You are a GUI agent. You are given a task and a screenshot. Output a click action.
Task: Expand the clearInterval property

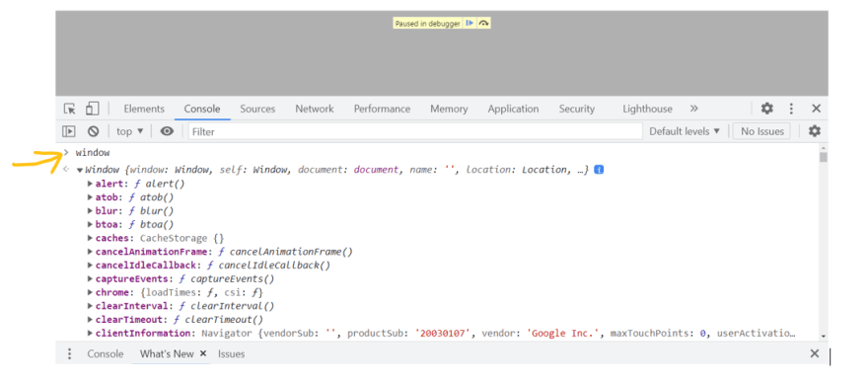[x=90, y=306]
